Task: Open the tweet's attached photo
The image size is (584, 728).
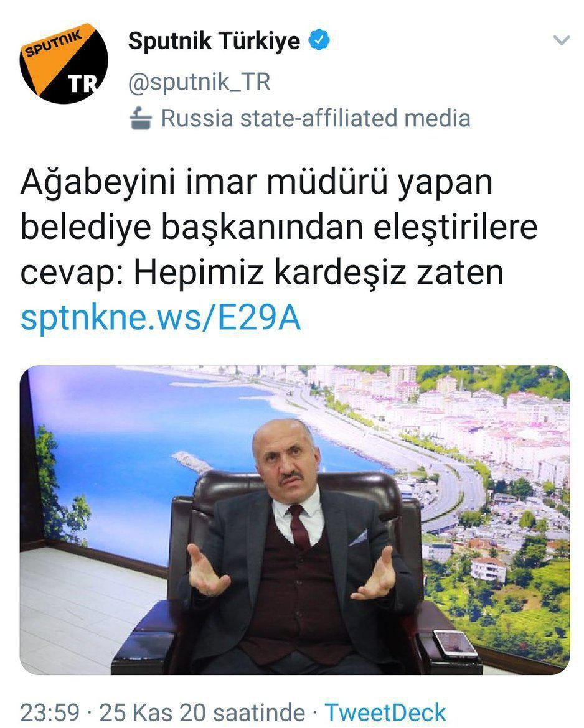Action: (294, 520)
